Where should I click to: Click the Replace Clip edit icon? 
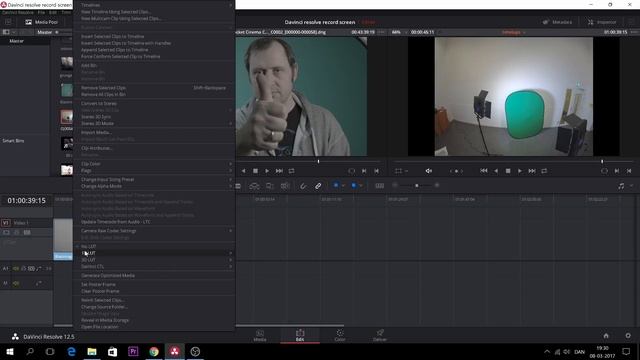(x=285, y=186)
